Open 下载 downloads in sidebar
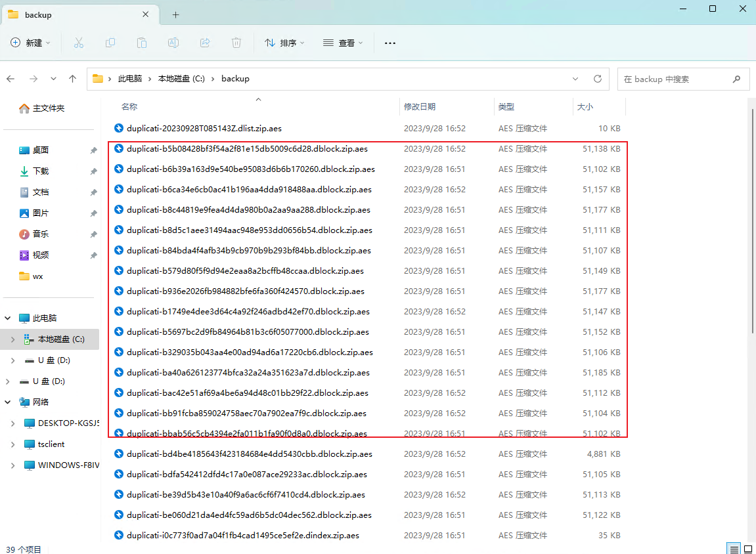This screenshot has height=554, width=756. (33, 171)
